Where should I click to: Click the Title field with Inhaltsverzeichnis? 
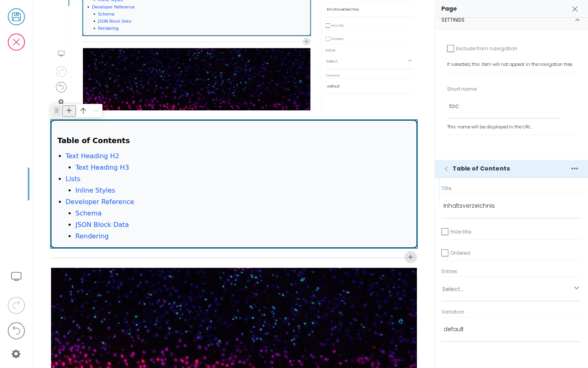coord(511,206)
